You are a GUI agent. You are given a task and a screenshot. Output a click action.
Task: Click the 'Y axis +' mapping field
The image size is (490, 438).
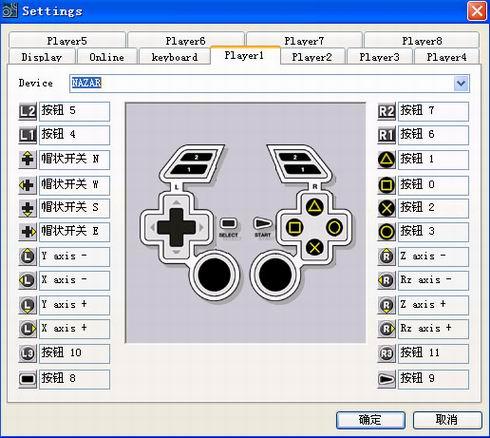(74, 305)
